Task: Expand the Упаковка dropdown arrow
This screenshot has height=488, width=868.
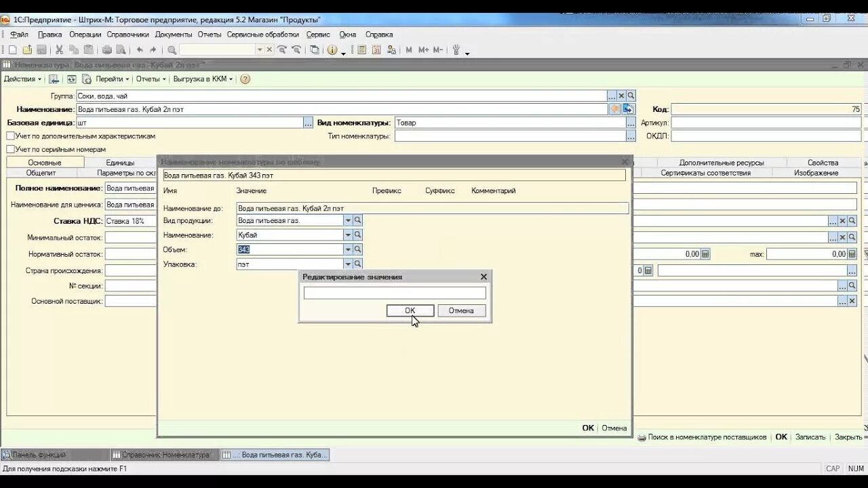Action: [348, 264]
